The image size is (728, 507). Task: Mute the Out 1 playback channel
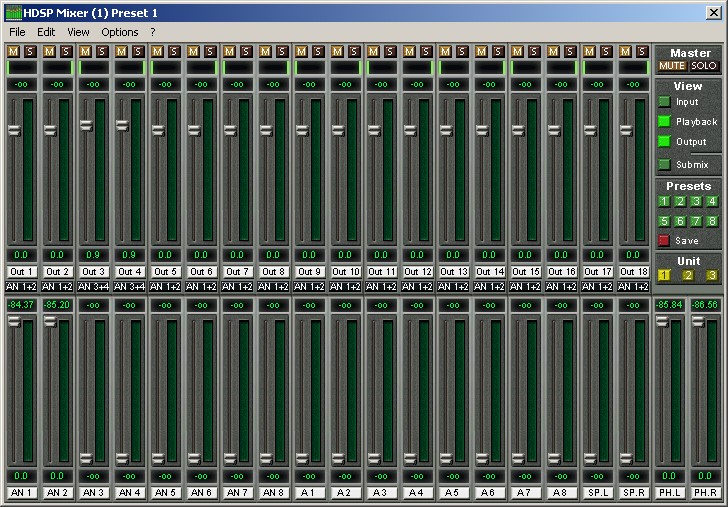[14, 51]
